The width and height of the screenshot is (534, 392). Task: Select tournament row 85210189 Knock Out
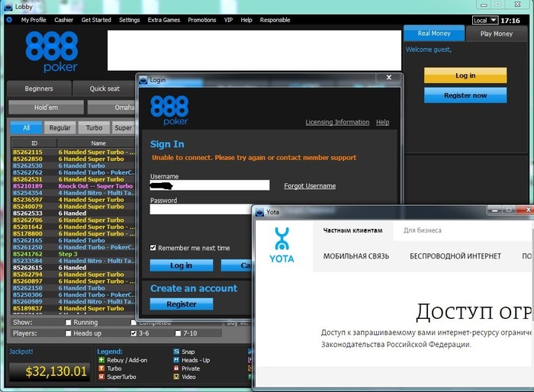73,186
